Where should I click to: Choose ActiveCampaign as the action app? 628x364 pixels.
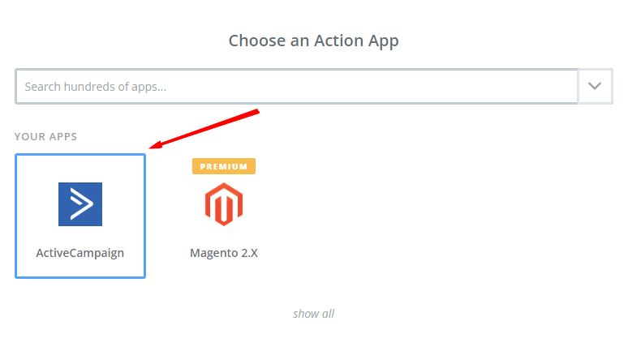click(x=80, y=216)
